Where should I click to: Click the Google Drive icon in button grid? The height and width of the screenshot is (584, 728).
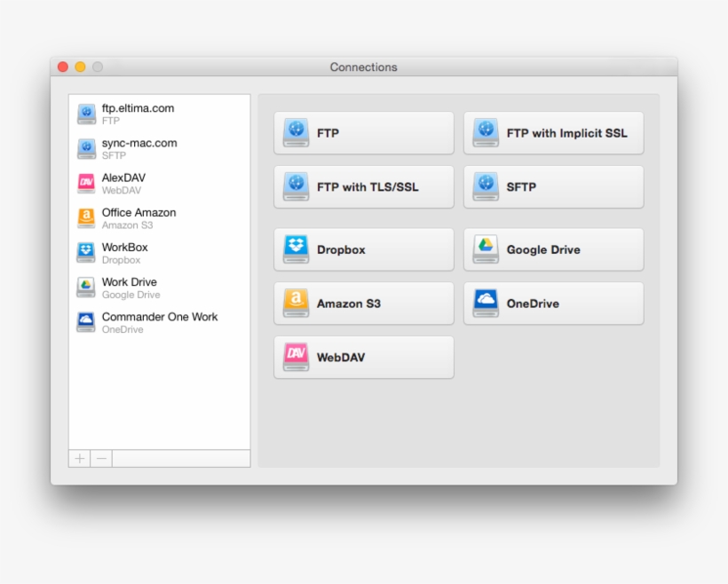(486, 249)
